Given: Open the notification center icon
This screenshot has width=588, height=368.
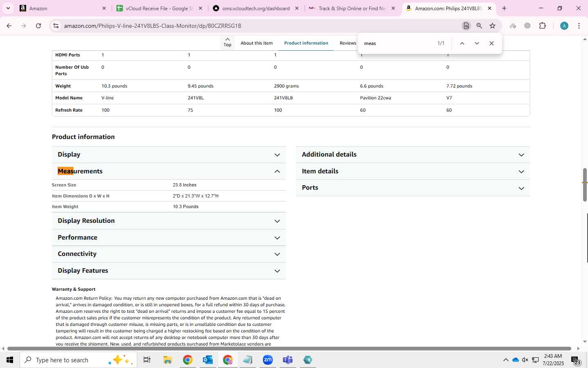Looking at the screenshot, I should pos(576,361).
